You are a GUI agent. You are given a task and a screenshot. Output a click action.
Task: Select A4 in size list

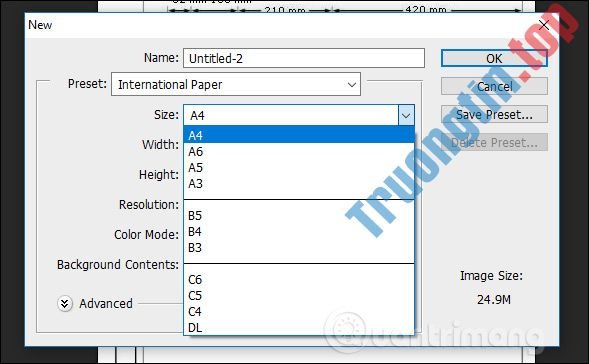[299, 135]
